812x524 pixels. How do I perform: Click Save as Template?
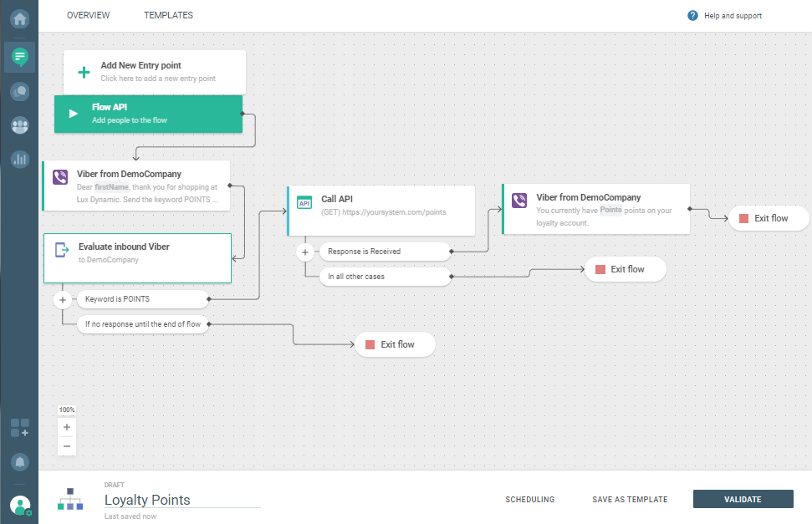coord(630,500)
